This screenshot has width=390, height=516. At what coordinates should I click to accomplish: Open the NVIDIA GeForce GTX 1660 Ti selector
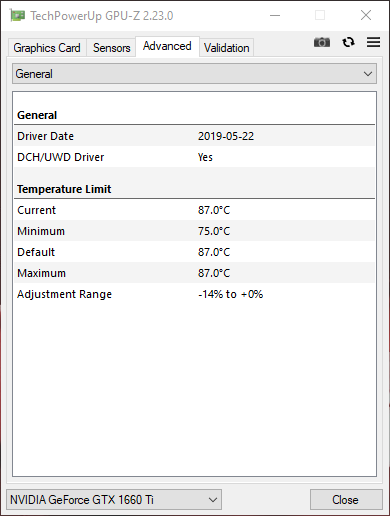click(114, 499)
